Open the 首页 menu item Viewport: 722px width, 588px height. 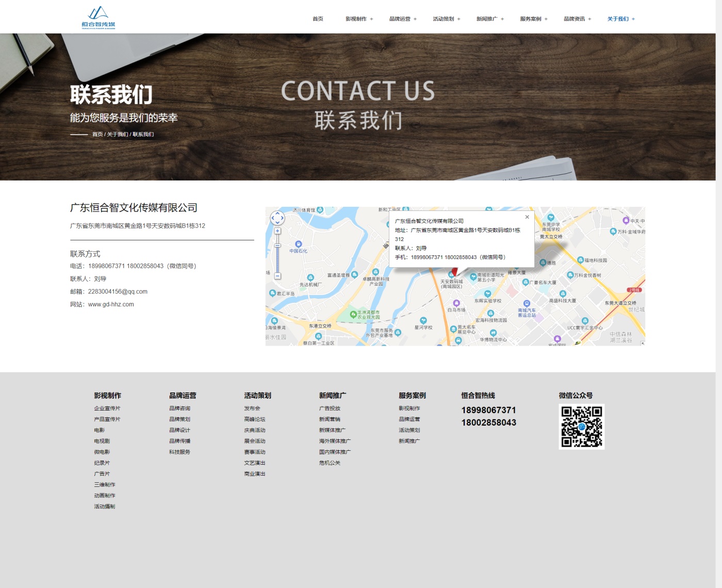click(318, 19)
